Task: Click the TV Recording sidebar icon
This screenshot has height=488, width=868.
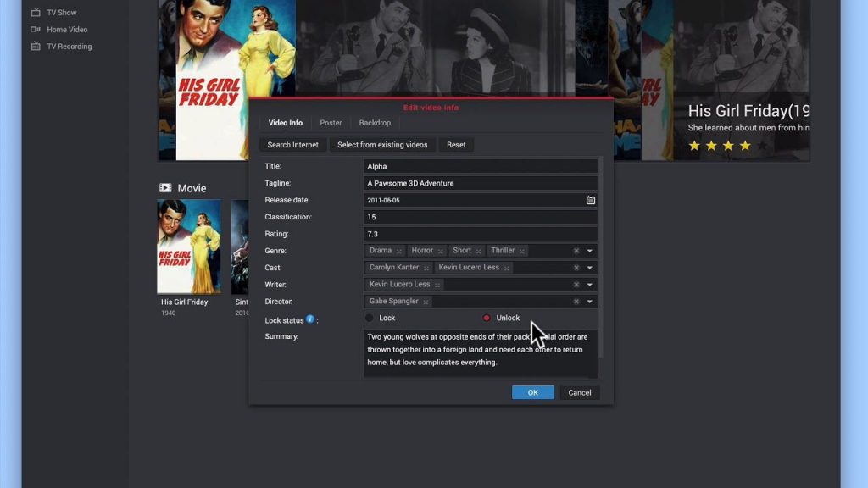Action: point(36,47)
